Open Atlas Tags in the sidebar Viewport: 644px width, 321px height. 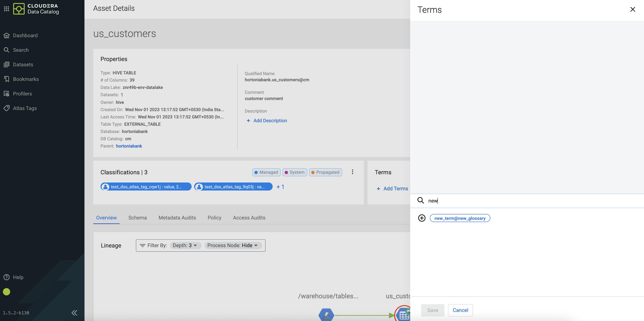[x=25, y=108]
